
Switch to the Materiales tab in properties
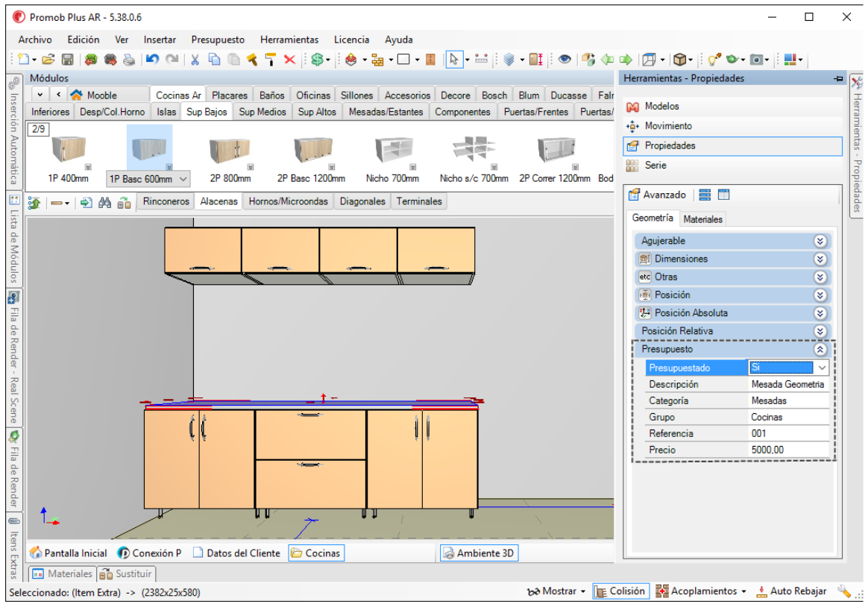point(702,219)
